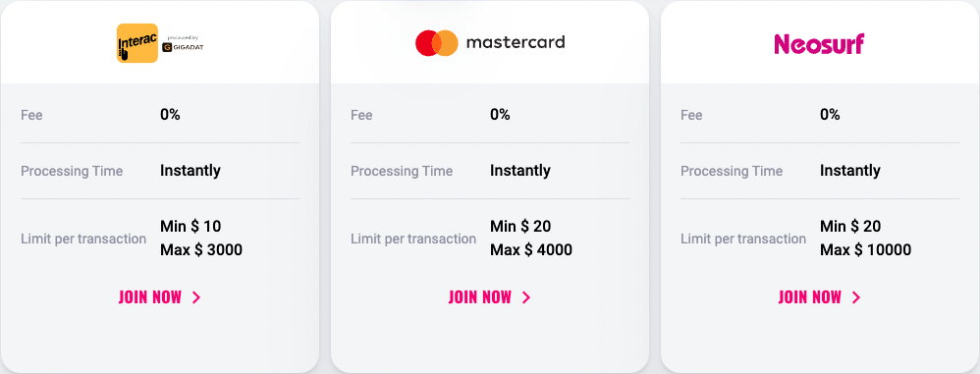Click the Mastercard red-orange circles logo

coord(437,43)
